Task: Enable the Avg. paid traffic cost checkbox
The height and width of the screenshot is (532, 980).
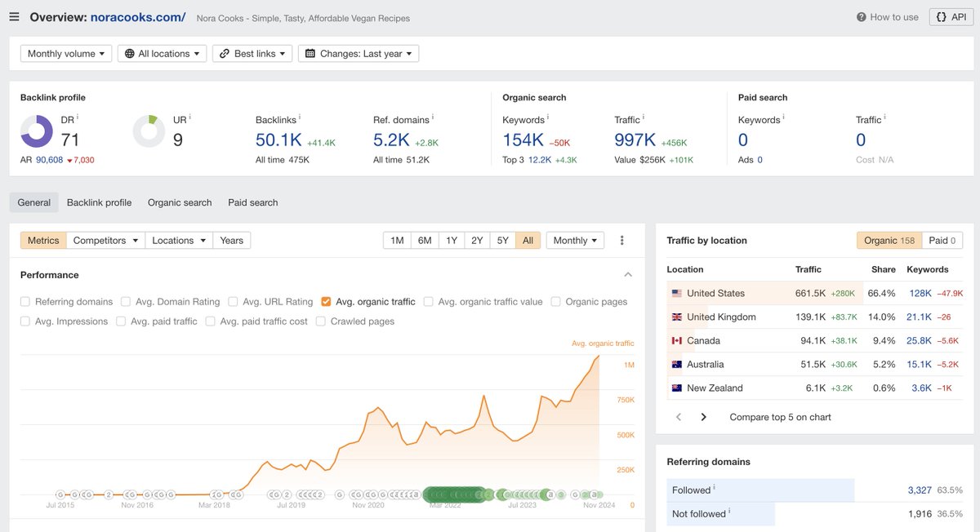Action: [211, 321]
